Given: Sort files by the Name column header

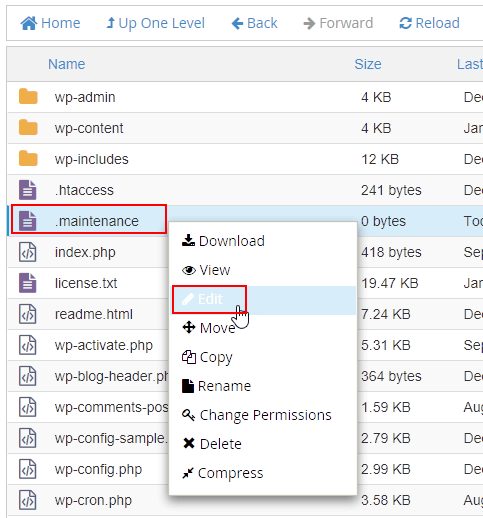Looking at the screenshot, I should [67, 64].
